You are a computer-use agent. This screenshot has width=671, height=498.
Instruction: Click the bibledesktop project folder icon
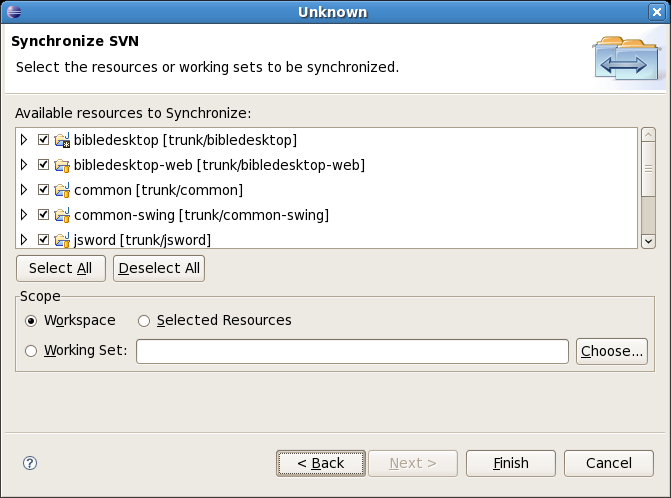pyautogui.click(x=62, y=140)
